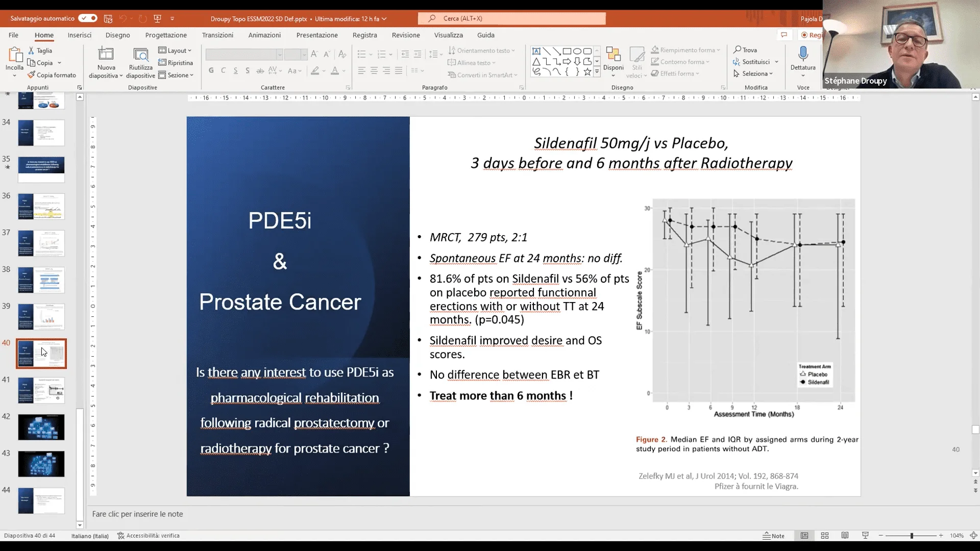Increase font size icon
This screenshot has height=551, width=980.
[314, 54]
